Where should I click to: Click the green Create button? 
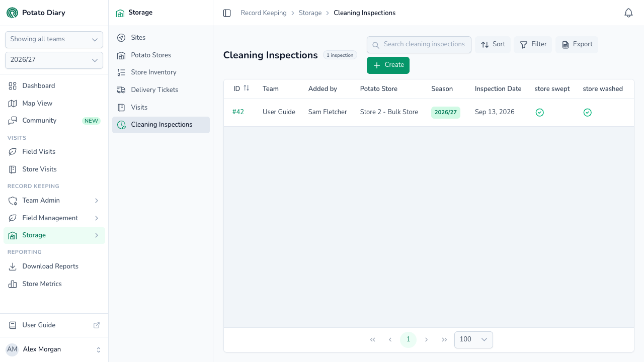(388, 65)
